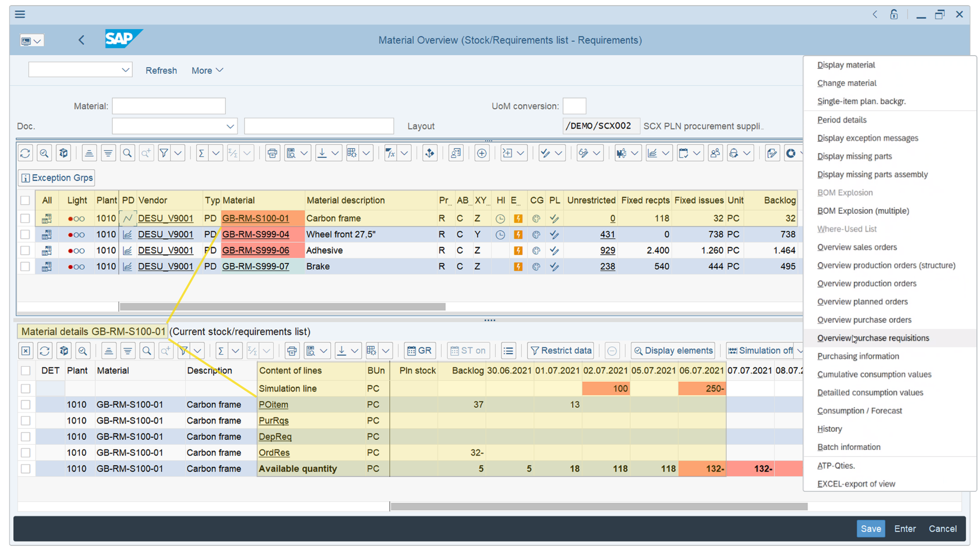
Task: Activate the Filter icon
Action: (x=163, y=153)
